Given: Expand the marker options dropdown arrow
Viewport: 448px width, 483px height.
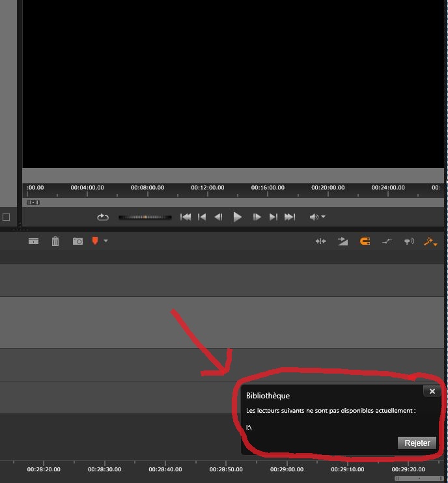Looking at the screenshot, I should (x=105, y=241).
